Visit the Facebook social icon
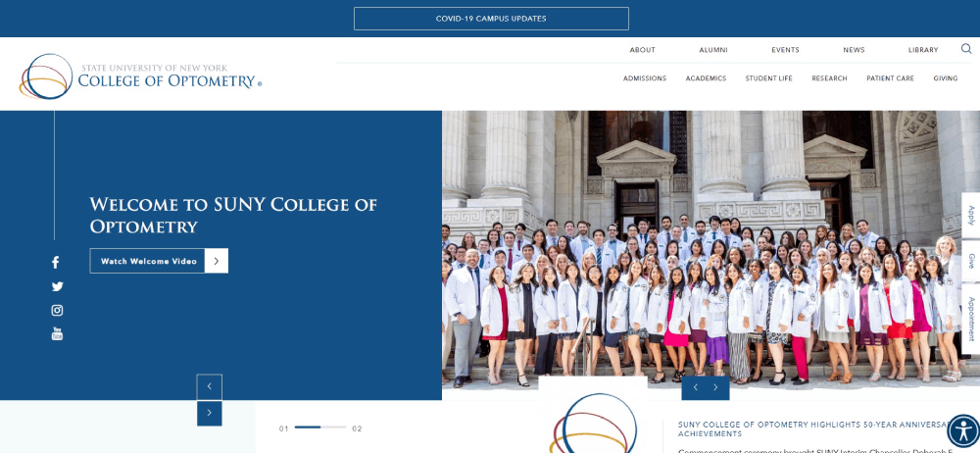 56,262
